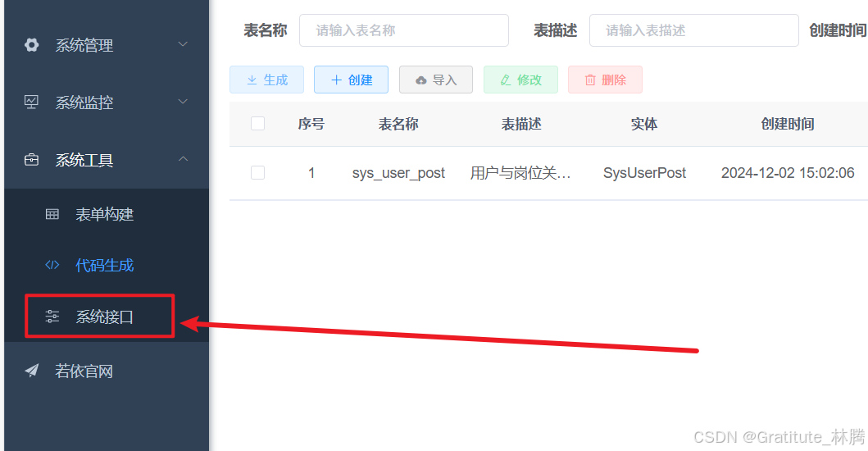Collapse the 系统工具 menu chevron
The width and height of the screenshot is (868, 451).
click(183, 159)
